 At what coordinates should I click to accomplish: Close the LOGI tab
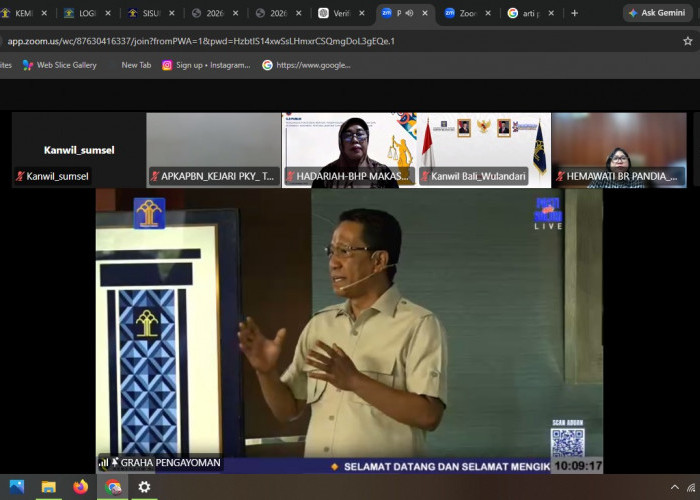(108, 13)
